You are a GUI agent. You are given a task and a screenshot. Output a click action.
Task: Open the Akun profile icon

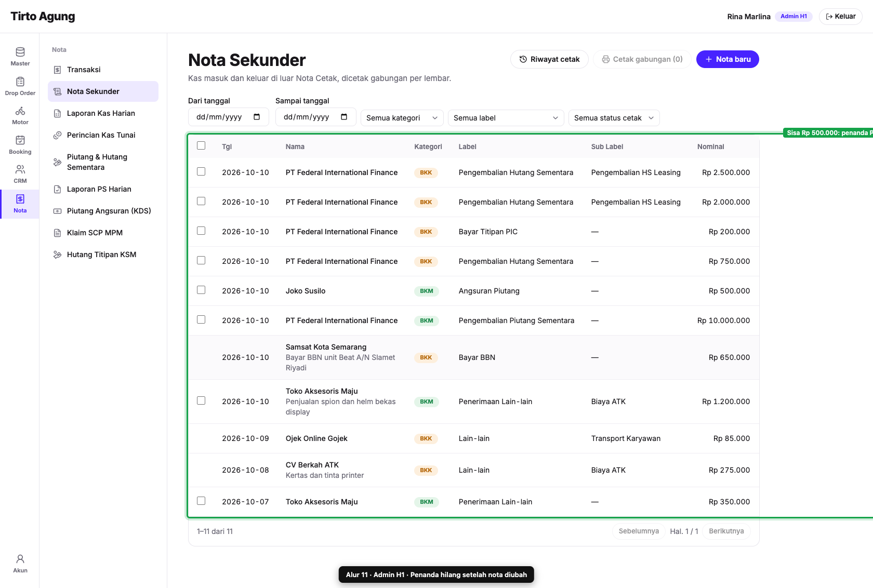[20, 559]
